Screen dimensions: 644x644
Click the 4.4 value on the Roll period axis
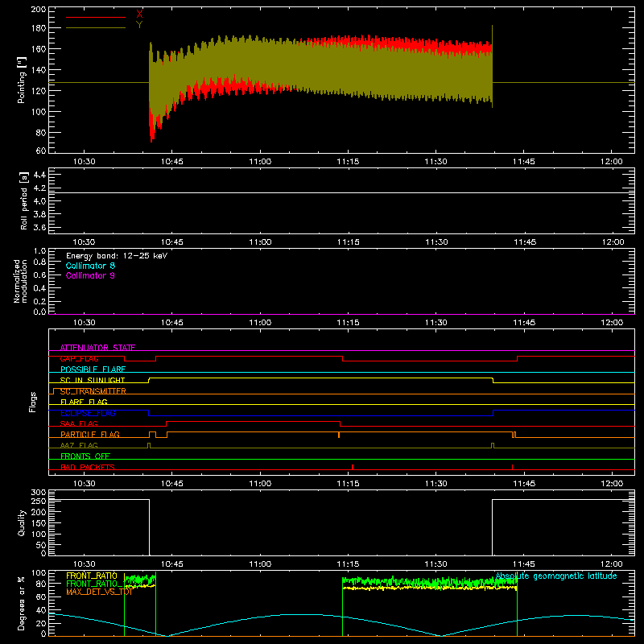click(39, 175)
